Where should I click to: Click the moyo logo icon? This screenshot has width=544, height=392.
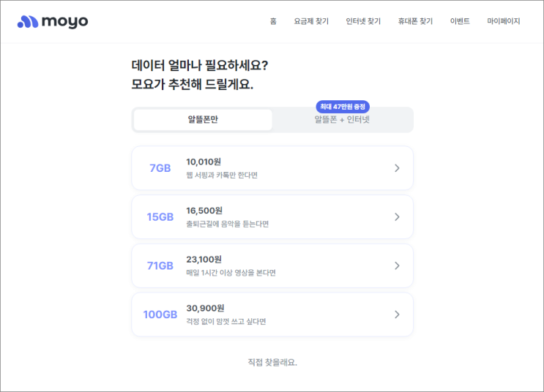28,22
